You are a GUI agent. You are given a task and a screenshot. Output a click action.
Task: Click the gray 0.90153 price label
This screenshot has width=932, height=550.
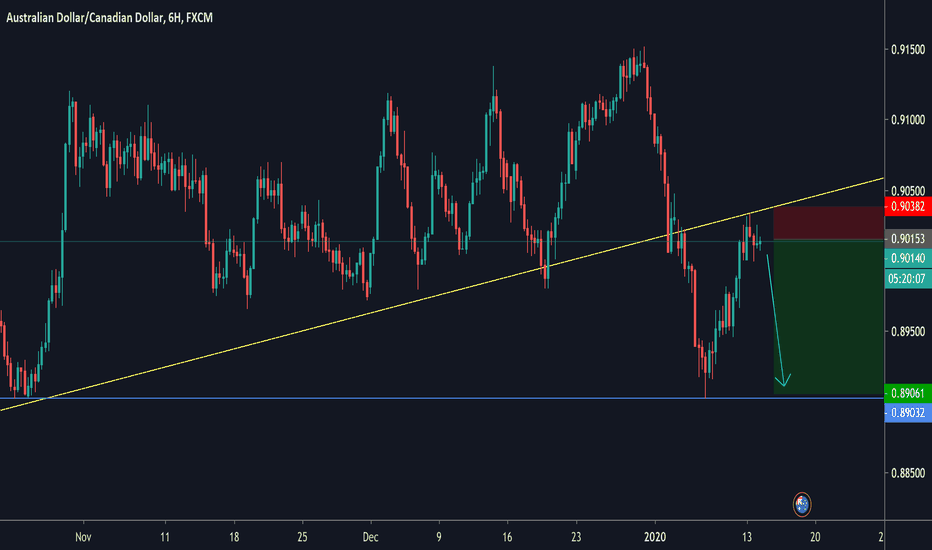click(907, 240)
